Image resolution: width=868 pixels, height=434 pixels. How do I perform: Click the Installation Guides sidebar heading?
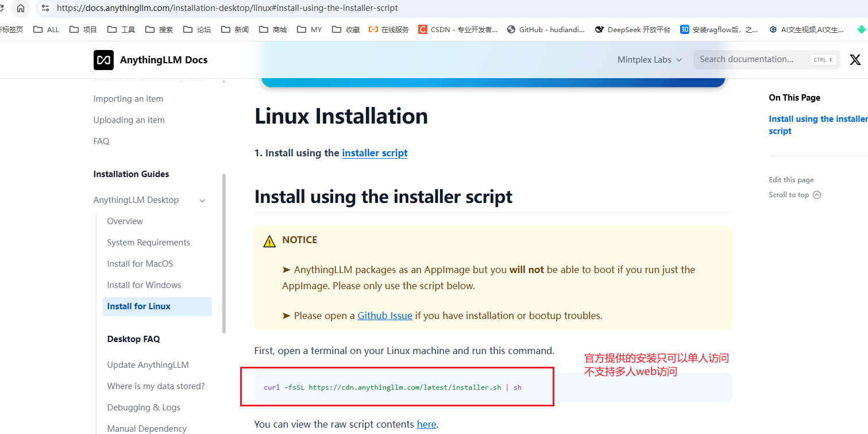[131, 174]
